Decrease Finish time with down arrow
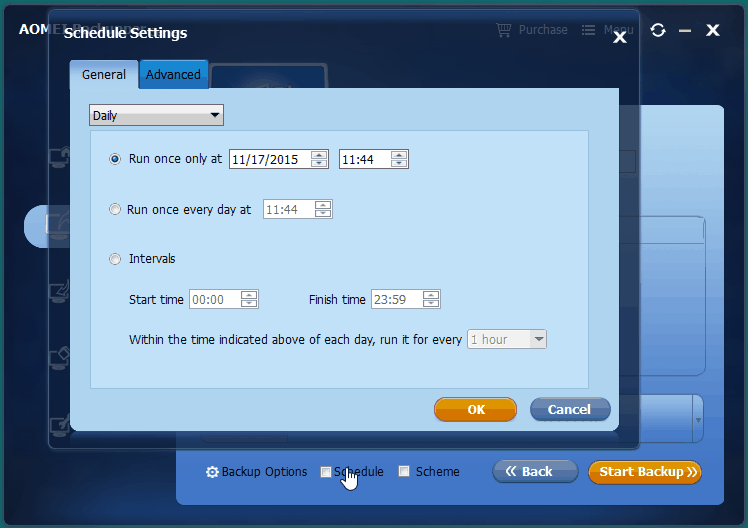Viewport: 748px width, 528px height. pos(431,304)
